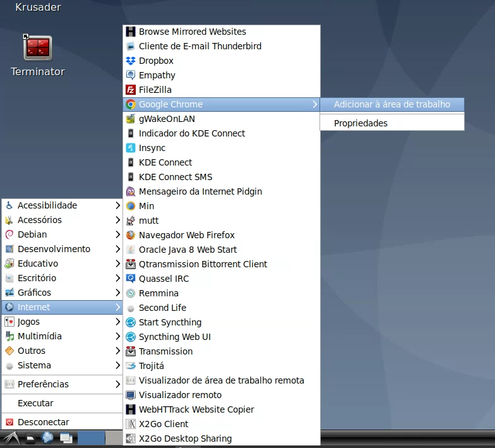The image size is (495, 448).
Task: Choose Executar from the main menu
Action: pyautogui.click(x=62, y=403)
